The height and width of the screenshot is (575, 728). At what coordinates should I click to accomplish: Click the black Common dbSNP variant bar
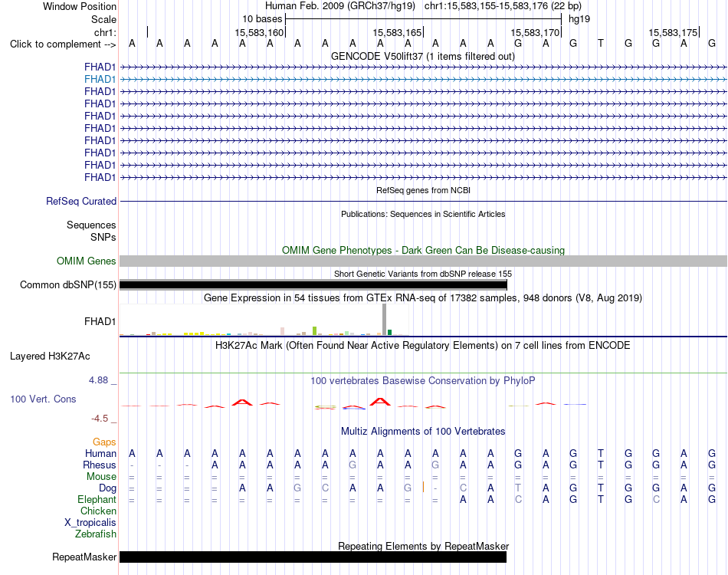pyautogui.click(x=313, y=284)
